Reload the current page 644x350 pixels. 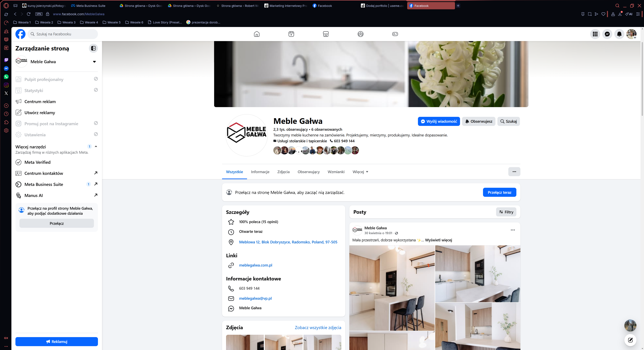coord(29,14)
